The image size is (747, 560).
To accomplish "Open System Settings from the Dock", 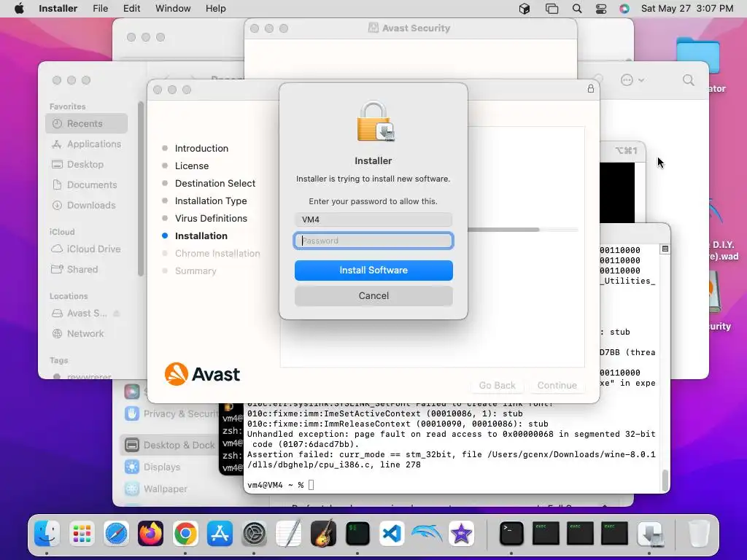I will (254, 533).
